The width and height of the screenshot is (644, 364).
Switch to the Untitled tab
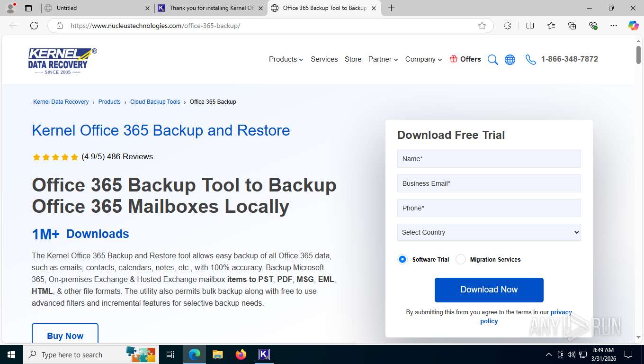(96, 8)
